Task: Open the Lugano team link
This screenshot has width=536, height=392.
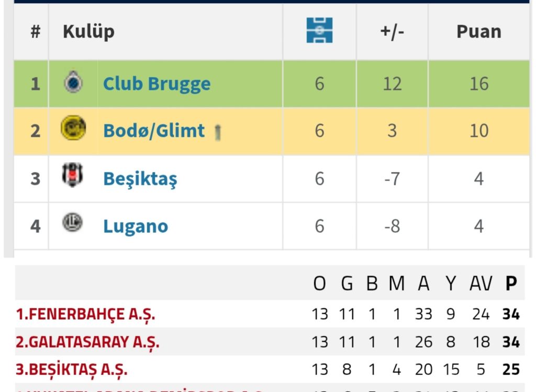Action: [x=136, y=226]
